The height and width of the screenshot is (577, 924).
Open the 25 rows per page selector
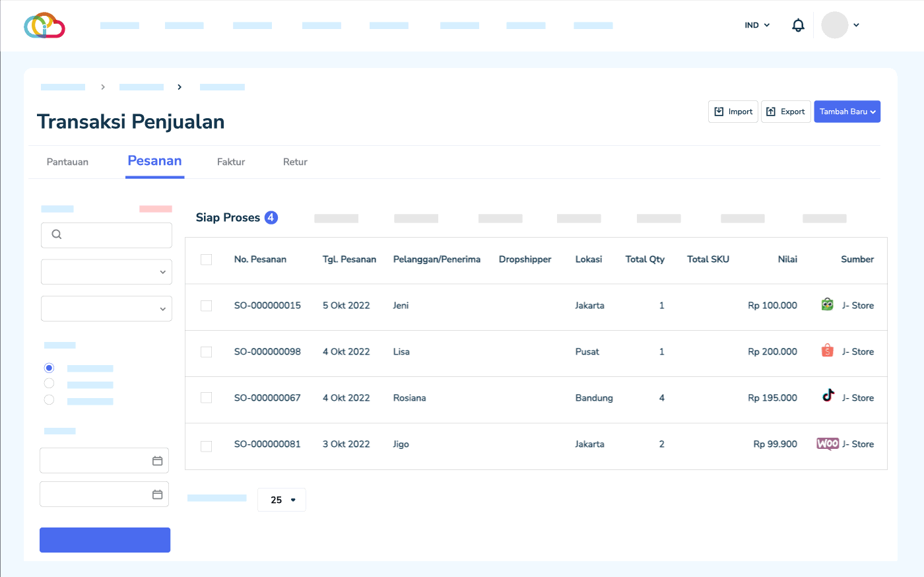coord(282,500)
